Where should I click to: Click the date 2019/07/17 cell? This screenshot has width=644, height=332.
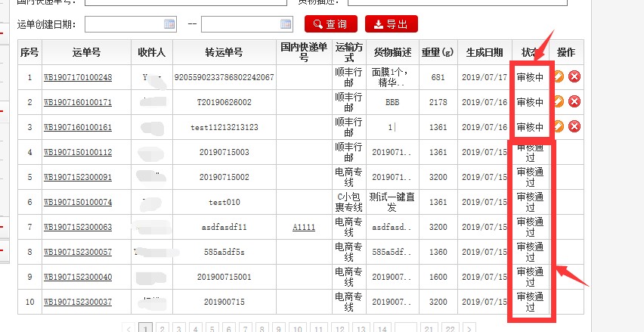coord(485,77)
